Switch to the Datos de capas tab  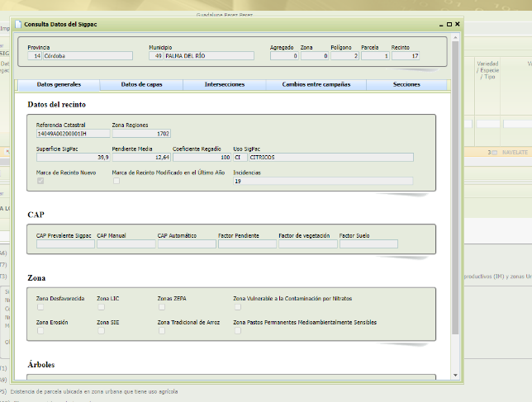click(x=141, y=85)
